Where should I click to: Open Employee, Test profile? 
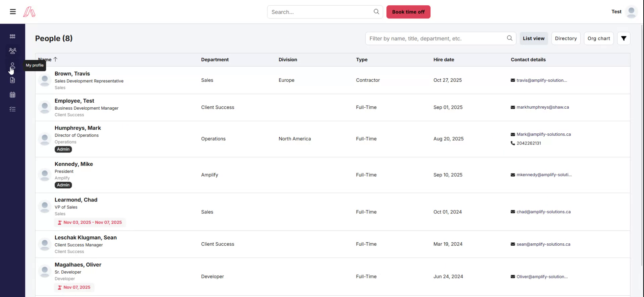74,101
